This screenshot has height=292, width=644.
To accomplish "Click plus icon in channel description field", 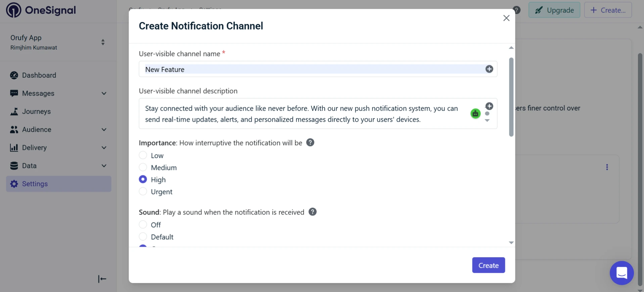I will 489,106.
